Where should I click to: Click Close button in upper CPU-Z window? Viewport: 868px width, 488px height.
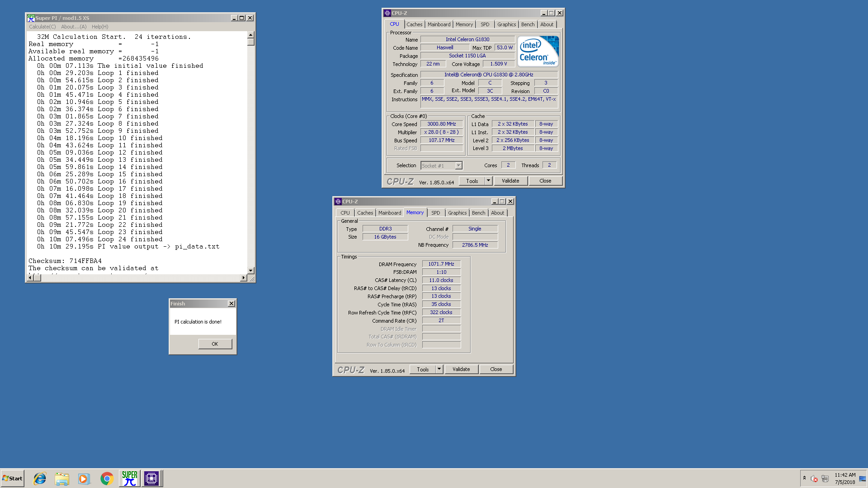[x=545, y=181]
